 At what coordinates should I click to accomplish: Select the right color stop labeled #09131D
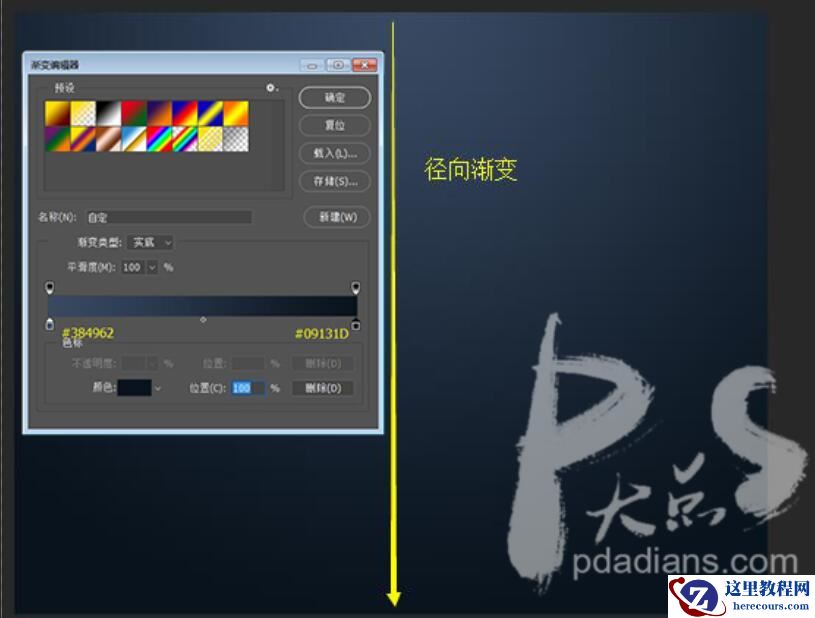coord(356,322)
